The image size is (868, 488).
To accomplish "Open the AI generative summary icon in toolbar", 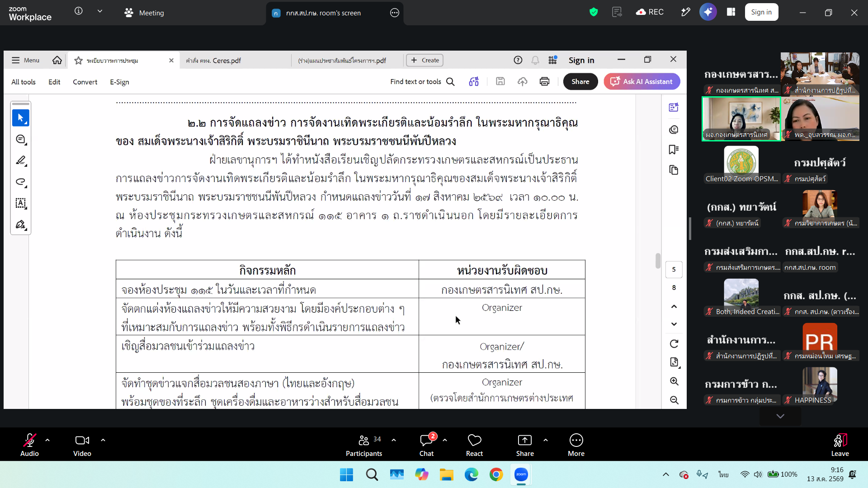I will click(474, 82).
